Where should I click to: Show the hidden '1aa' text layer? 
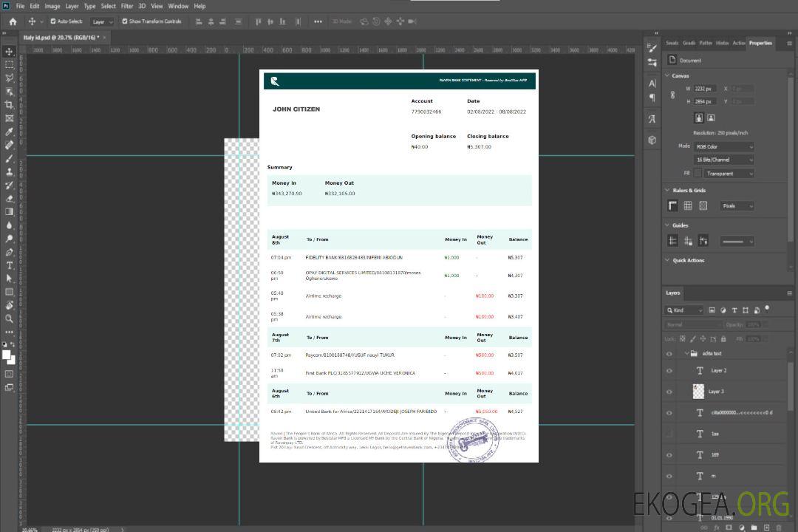669,434
